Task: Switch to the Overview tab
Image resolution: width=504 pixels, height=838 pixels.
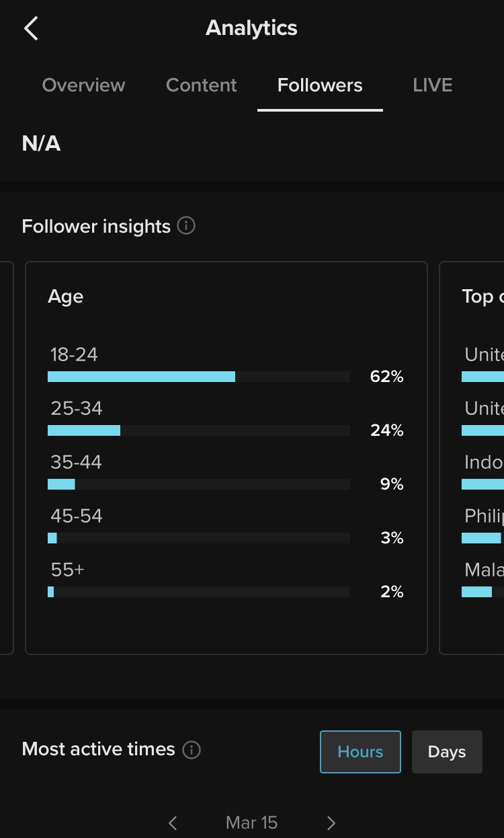Action: tap(83, 85)
